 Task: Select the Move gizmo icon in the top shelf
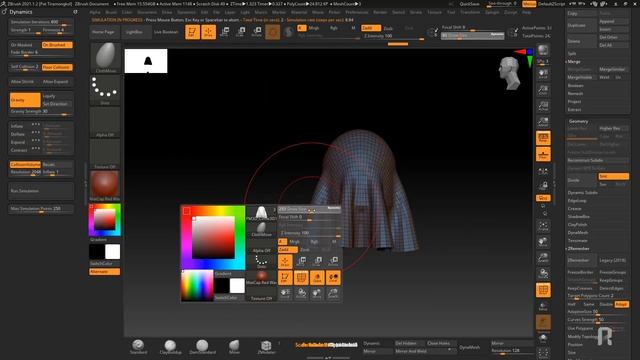pos(224,32)
